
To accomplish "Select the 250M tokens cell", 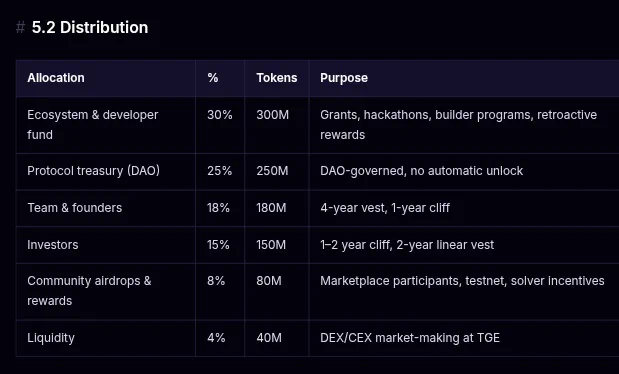I will click(x=272, y=171).
